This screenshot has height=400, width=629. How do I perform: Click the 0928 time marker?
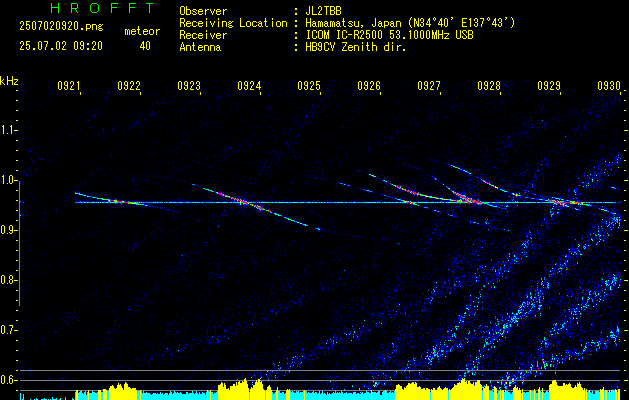489,86
